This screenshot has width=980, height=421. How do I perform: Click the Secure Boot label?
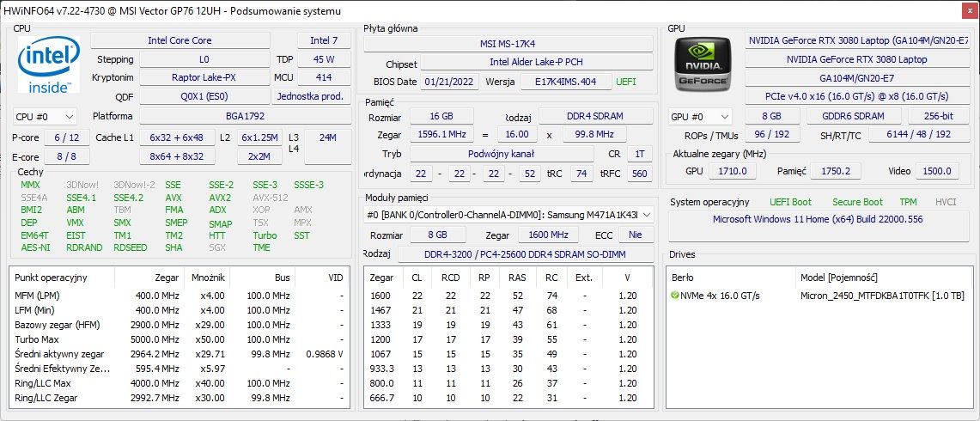(857, 202)
